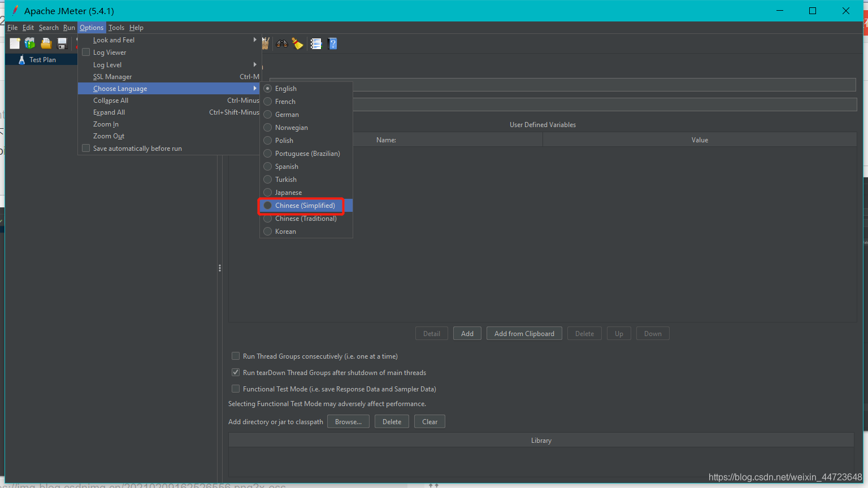Open the Edit menu
868x488 pixels.
[x=28, y=28]
